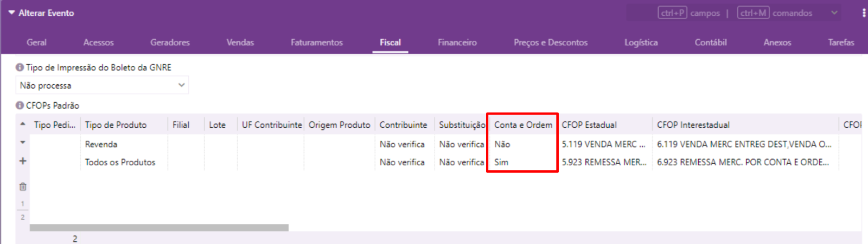Click the trash delete row icon
This screenshot has width=868, height=244.
pos(23,186)
